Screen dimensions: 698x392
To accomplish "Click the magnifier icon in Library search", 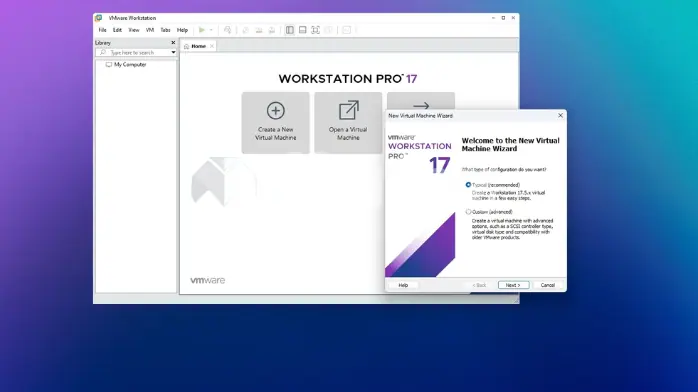I will pyautogui.click(x=103, y=53).
